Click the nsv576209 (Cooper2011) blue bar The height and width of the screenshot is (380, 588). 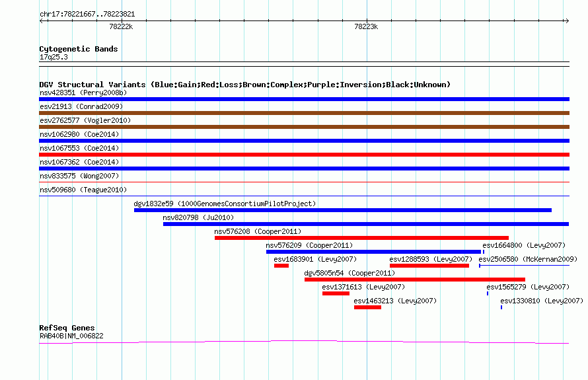click(373, 252)
